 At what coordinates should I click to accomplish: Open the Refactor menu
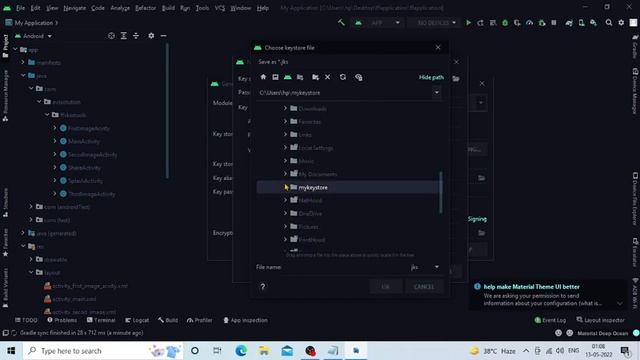click(145, 8)
